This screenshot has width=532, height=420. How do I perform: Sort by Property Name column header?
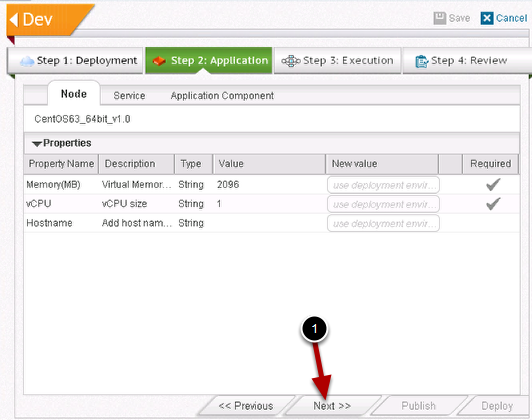coord(61,164)
